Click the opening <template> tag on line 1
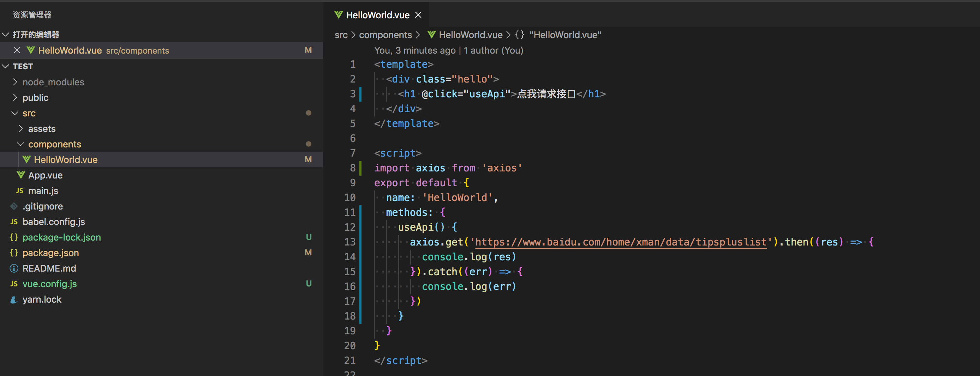This screenshot has height=376, width=980. 404,65
